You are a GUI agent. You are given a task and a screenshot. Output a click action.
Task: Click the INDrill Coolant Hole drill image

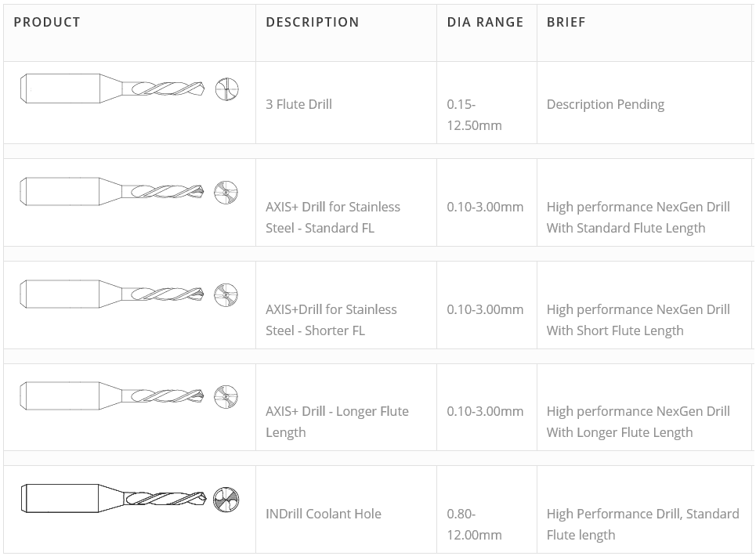point(114,498)
